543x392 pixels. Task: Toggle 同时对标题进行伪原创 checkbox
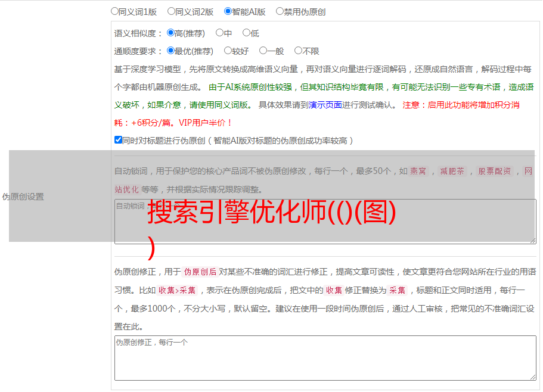(x=118, y=140)
